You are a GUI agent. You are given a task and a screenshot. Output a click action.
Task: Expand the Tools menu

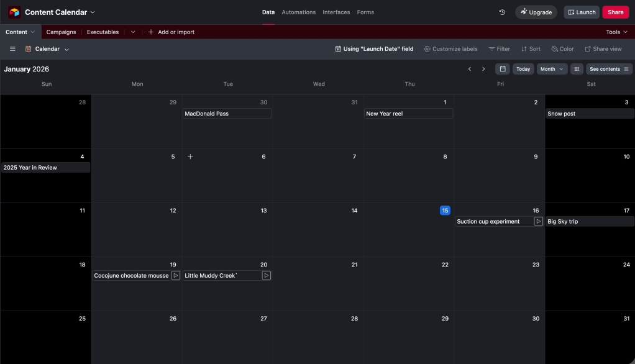tap(616, 32)
